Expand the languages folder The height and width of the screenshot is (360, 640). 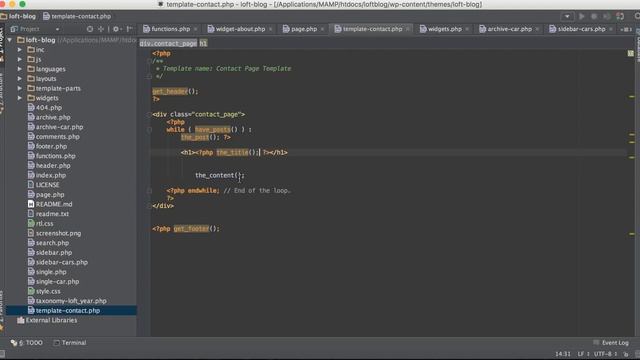pyautogui.click(x=20, y=69)
